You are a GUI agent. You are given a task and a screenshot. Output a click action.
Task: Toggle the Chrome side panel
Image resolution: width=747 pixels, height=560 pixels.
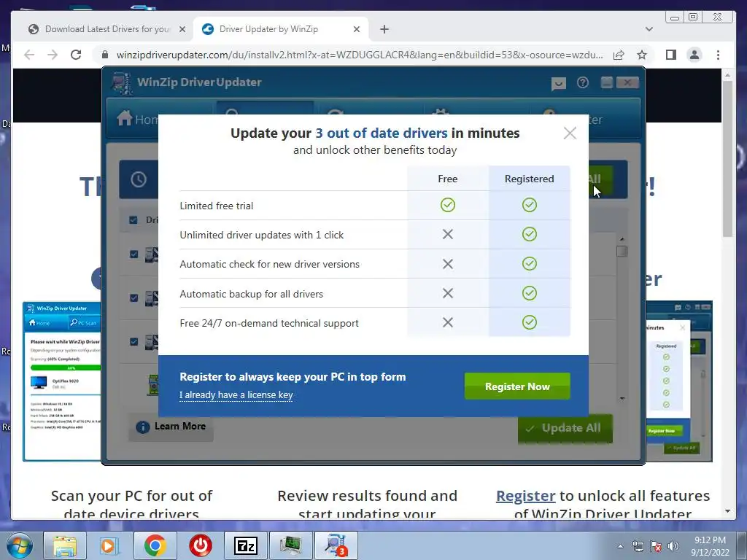pos(671,55)
